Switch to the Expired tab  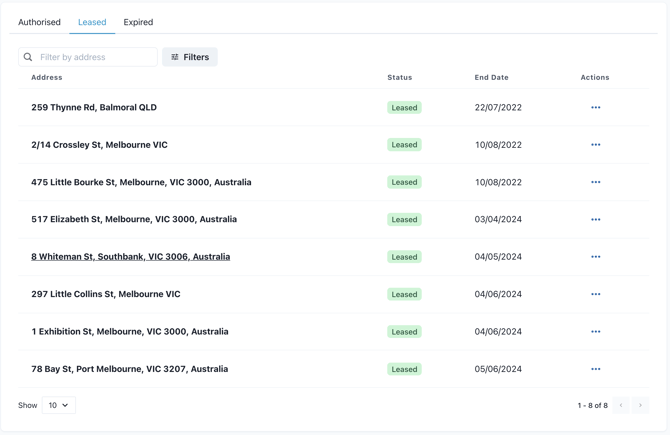pyautogui.click(x=138, y=22)
